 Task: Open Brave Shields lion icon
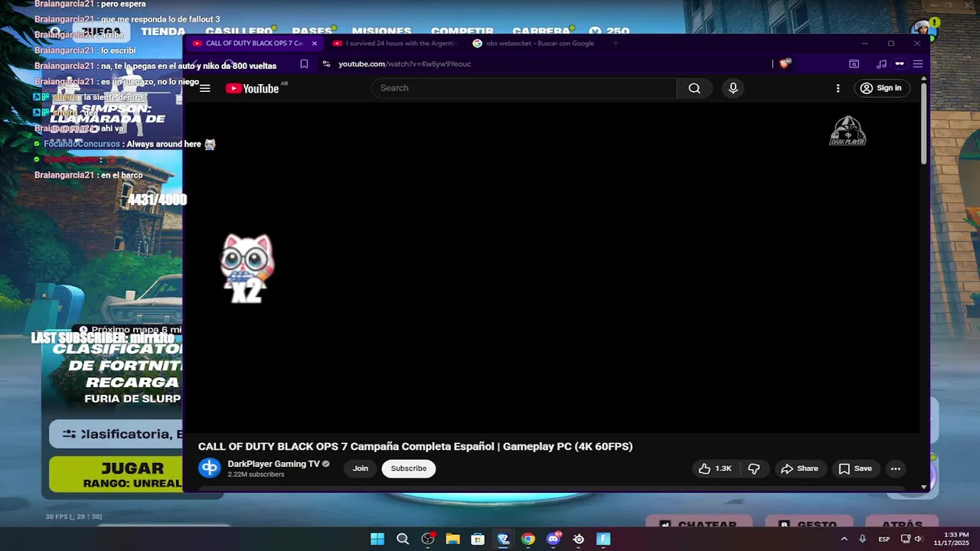pyautogui.click(x=785, y=64)
